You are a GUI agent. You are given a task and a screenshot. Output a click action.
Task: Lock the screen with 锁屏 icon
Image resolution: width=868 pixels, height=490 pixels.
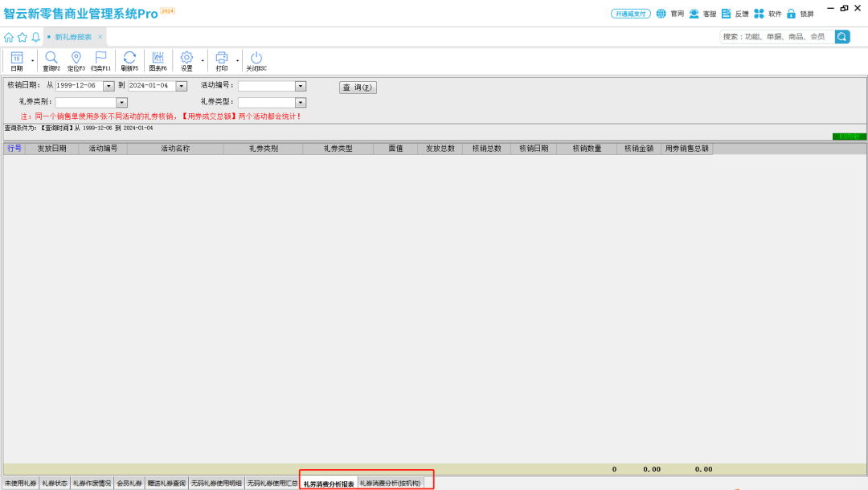791,14
